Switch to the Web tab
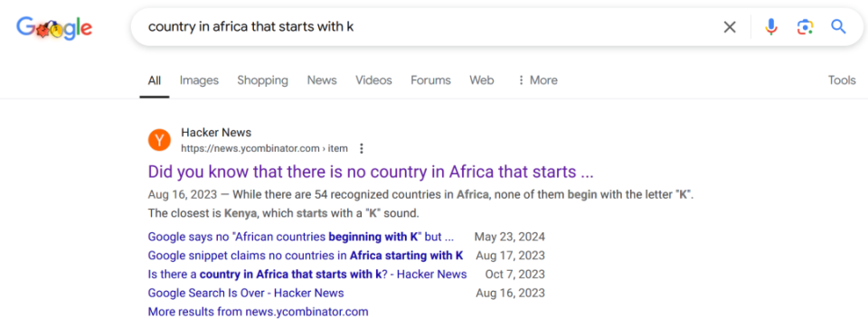 click(482, 80)
